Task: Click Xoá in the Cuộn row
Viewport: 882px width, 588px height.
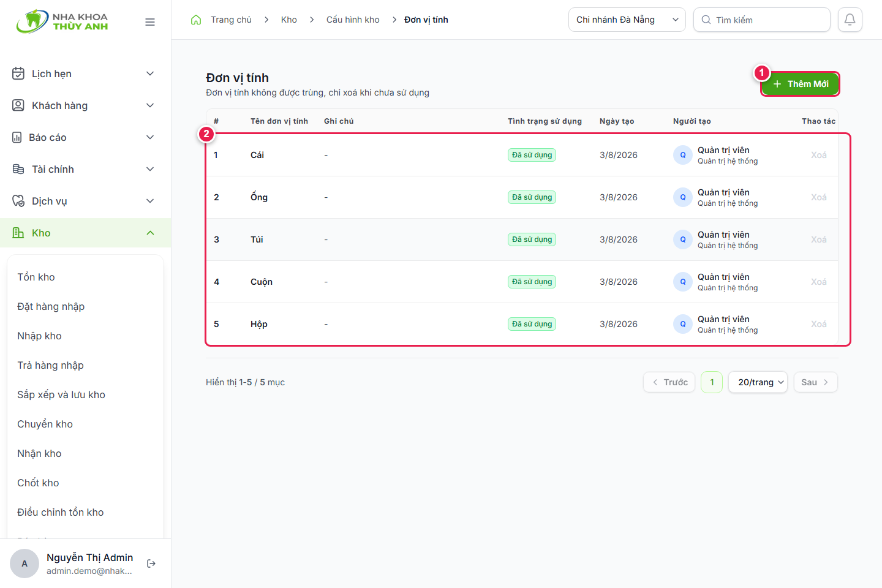Action: click(819, 282)
